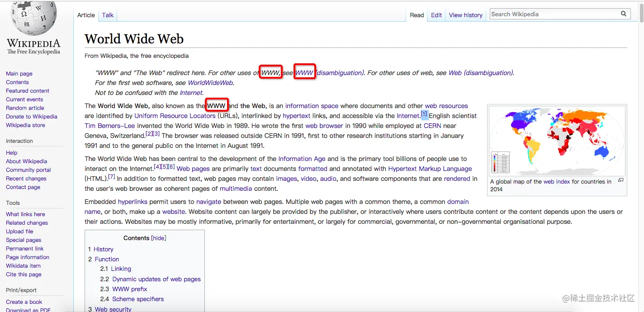Open the hypertext link
644x312 pixels.
tap(296, 116)
